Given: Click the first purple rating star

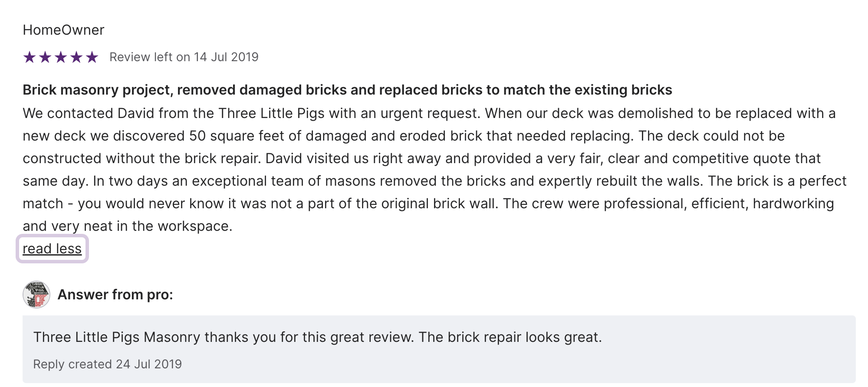Looking at the screenshot, I should tap(30, 57).
